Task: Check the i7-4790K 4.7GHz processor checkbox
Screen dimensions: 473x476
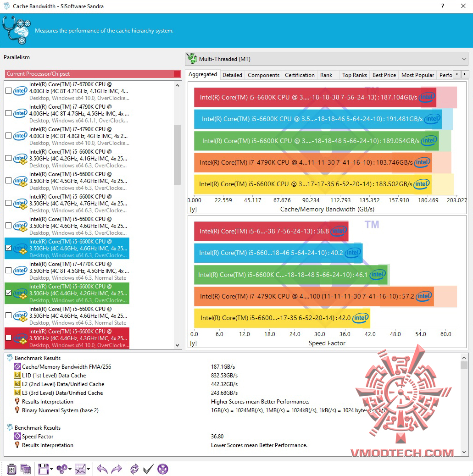Action: (x=9, y=113)
